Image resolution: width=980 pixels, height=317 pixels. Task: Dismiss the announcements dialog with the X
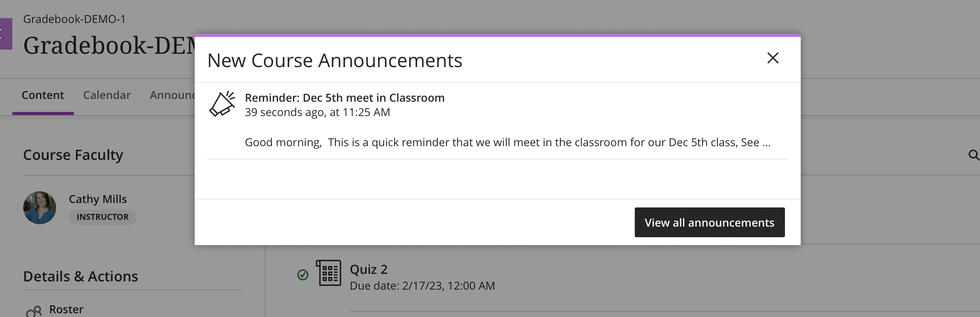(x=773, y=58)
